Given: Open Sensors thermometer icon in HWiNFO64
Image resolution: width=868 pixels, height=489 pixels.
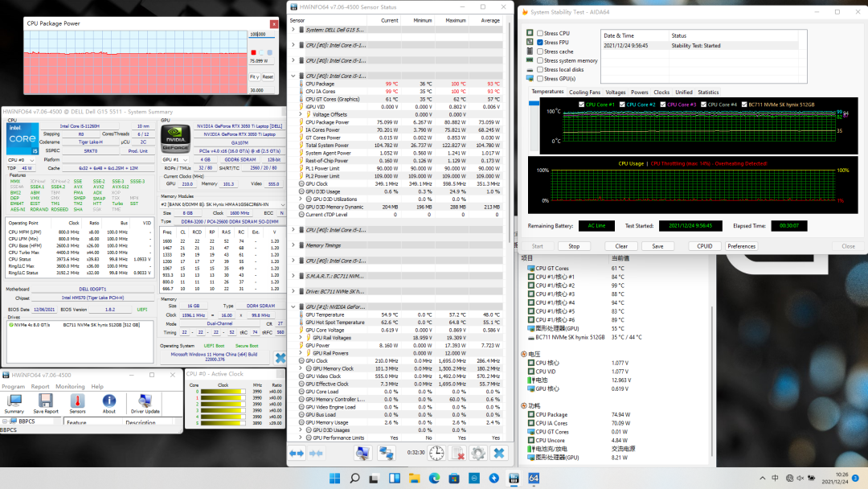Looking at the screenshot, I should 77,403.
